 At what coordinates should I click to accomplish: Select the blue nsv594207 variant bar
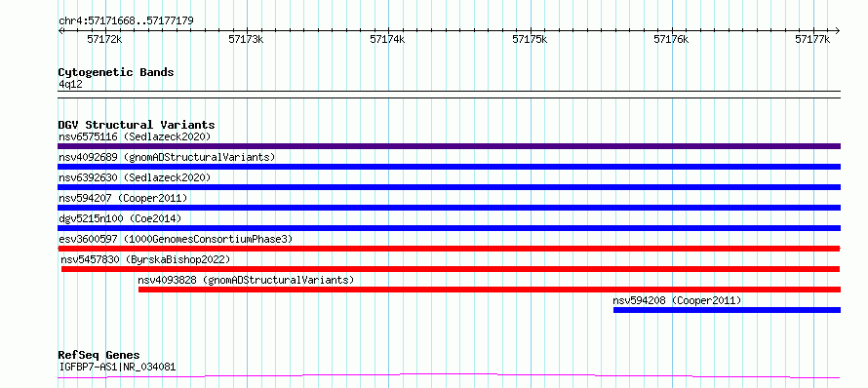click(x=449, y=208)
